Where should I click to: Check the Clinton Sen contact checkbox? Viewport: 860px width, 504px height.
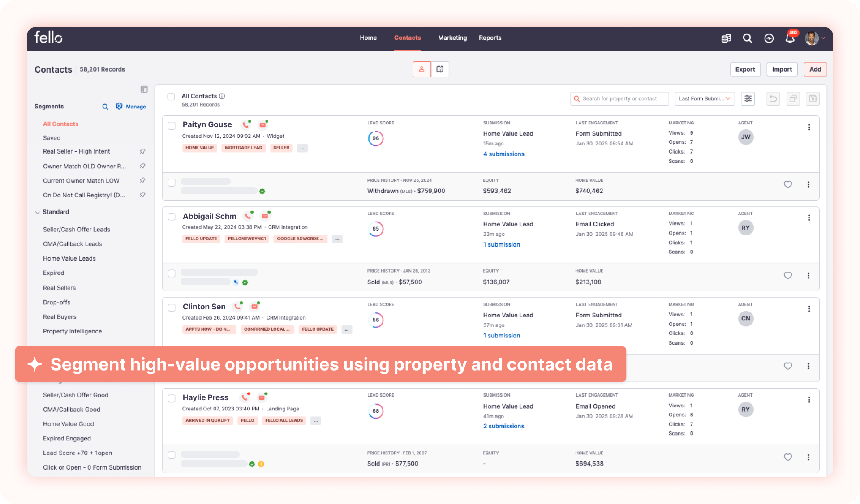172,308
